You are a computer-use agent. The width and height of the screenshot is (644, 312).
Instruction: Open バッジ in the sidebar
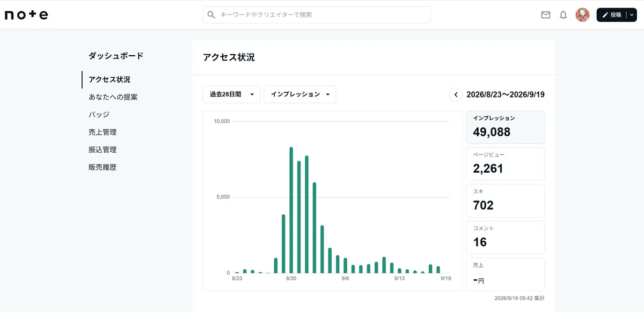tap(99, 115)
